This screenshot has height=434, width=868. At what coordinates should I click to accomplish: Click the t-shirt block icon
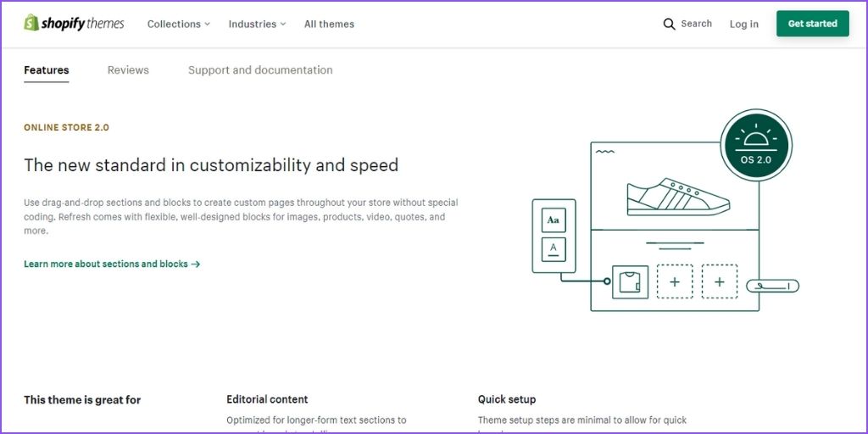click(630, 282)
